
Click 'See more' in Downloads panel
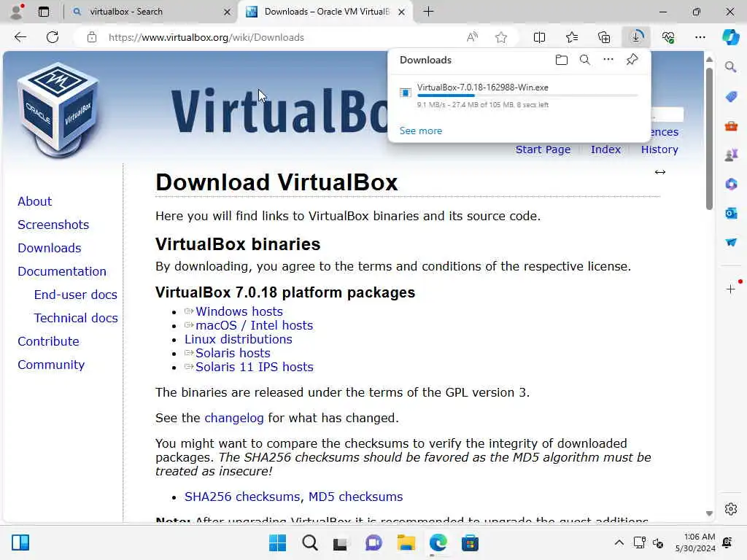click(x=421, y=131)
